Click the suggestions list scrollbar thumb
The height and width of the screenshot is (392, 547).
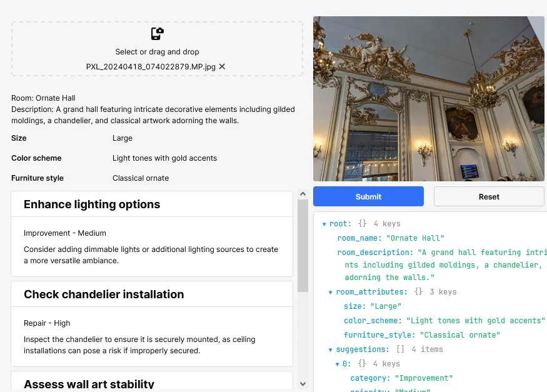(x=303, y=246)
